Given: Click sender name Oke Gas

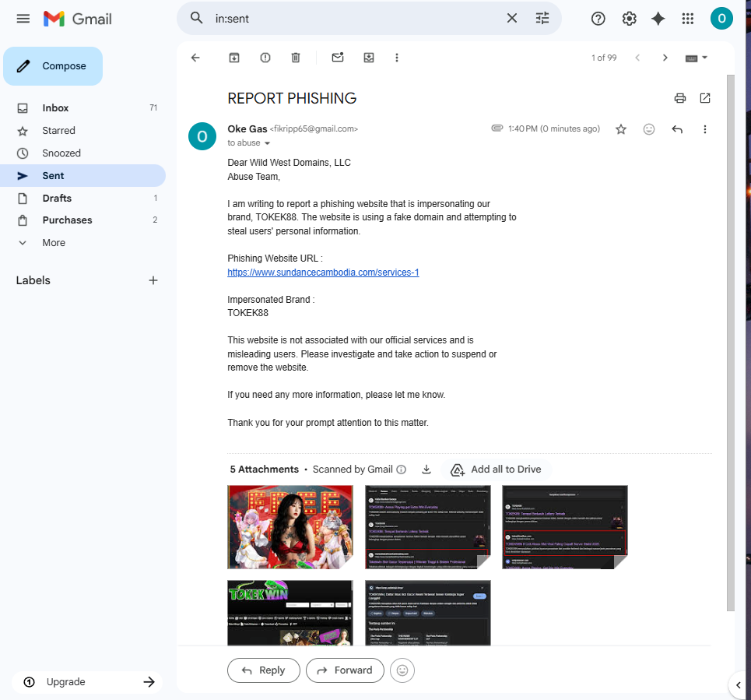Looking at the screenshot, I should (247, 129).
